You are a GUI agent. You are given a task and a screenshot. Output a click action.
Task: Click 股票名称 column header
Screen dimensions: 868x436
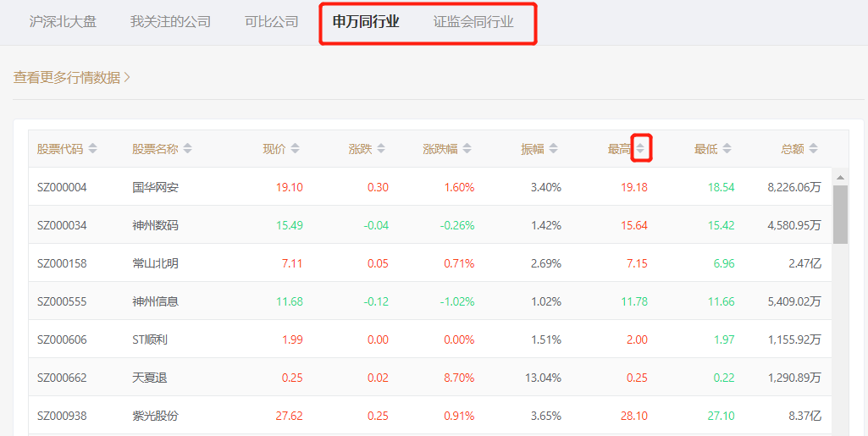155,148
